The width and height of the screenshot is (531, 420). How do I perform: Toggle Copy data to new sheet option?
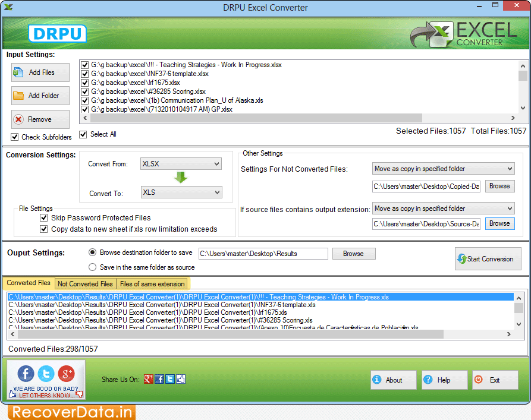pos(43,229)
